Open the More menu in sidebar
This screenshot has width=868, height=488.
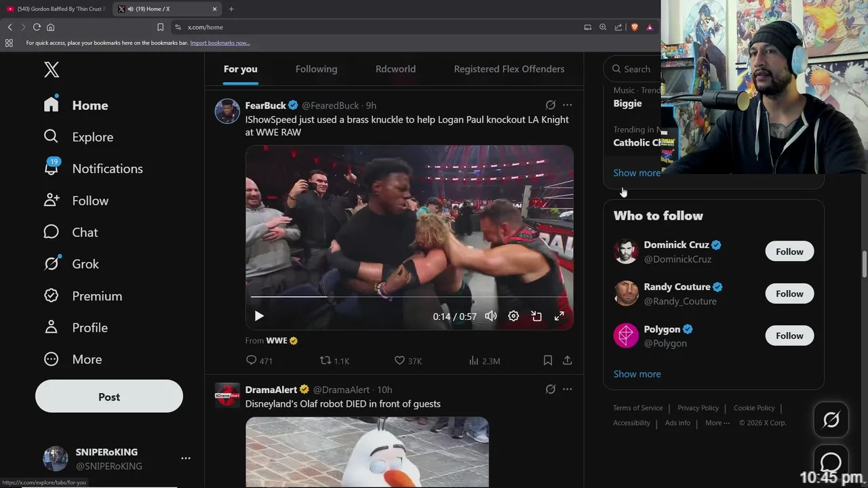coord(73,359)
